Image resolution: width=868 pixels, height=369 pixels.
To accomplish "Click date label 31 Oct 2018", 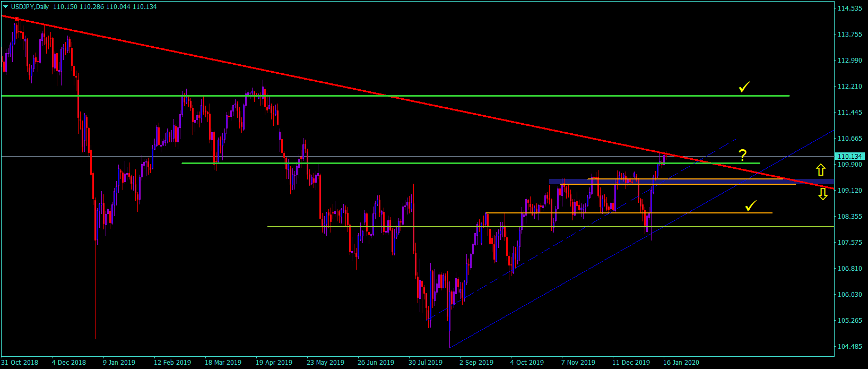I will [x=20, y=363].
